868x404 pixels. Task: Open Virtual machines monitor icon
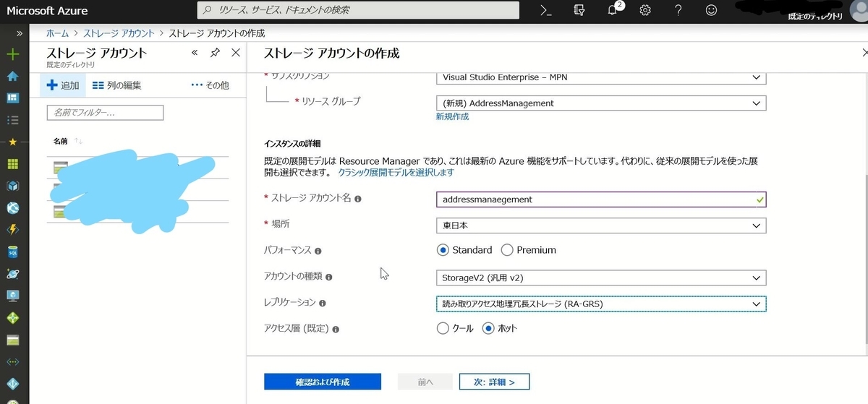coord(12,296)
